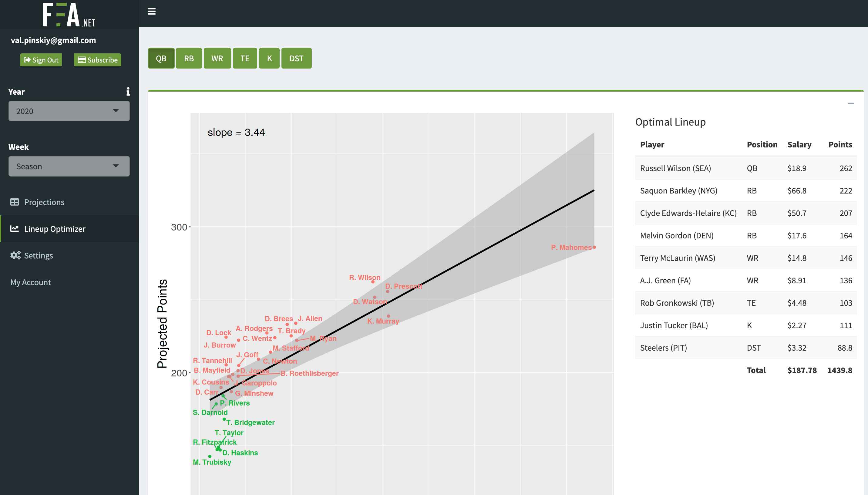Click the Sign Out arrow icon
The image size is (868, 495).
coord(27,60)
